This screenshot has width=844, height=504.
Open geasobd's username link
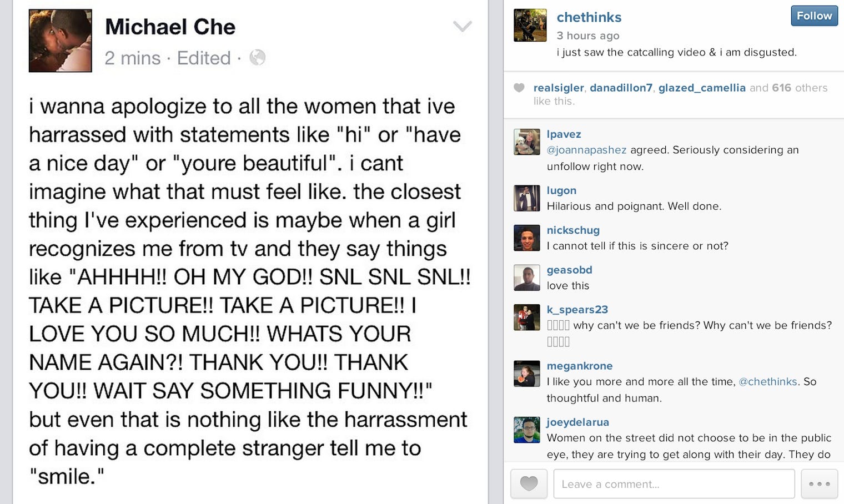click(x=569, y=270)
